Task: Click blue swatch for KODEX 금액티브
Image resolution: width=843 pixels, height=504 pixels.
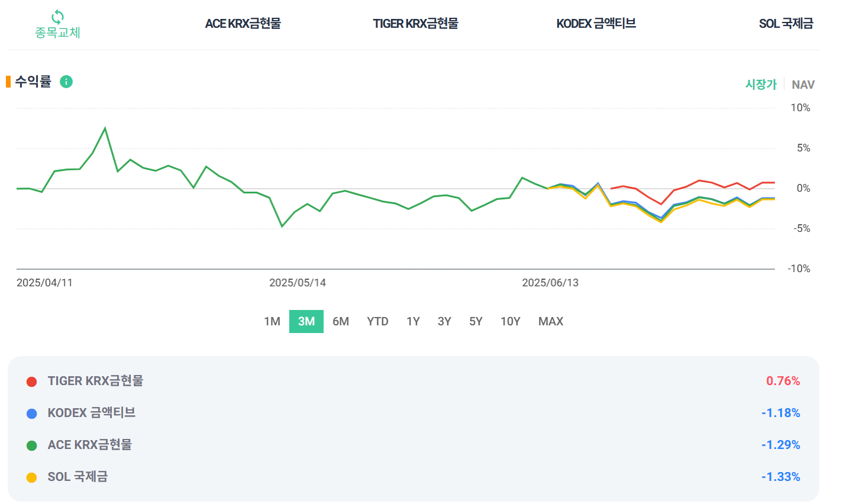Action: [x=32, y=413]
